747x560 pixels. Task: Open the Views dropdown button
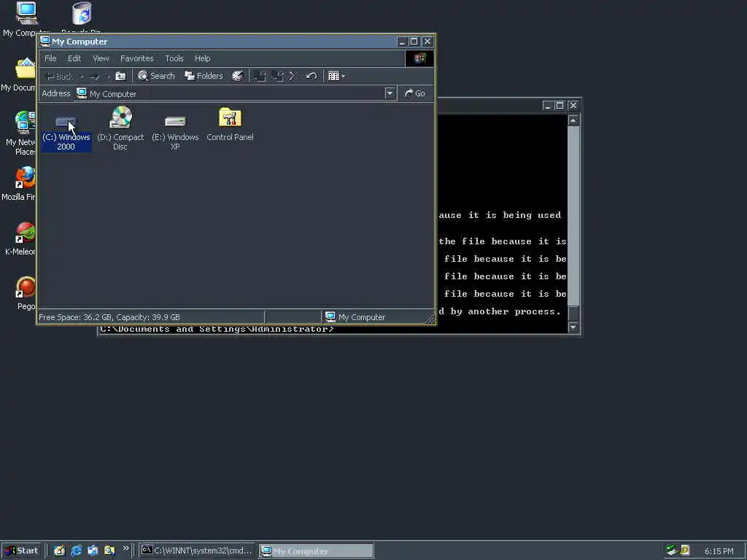click(336, 76)
